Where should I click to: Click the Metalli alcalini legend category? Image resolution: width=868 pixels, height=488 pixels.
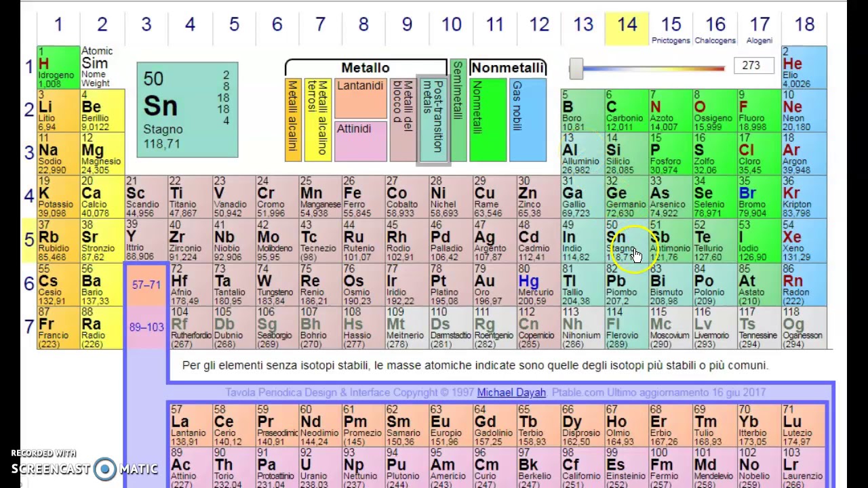click(x=293, y=120)
